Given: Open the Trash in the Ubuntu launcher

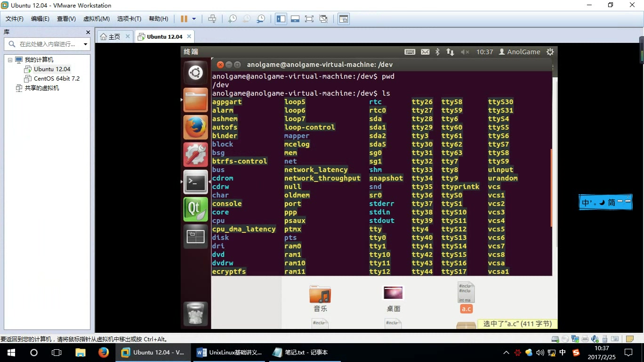Looking at the screenshot, I should click(x=195, y=313).
